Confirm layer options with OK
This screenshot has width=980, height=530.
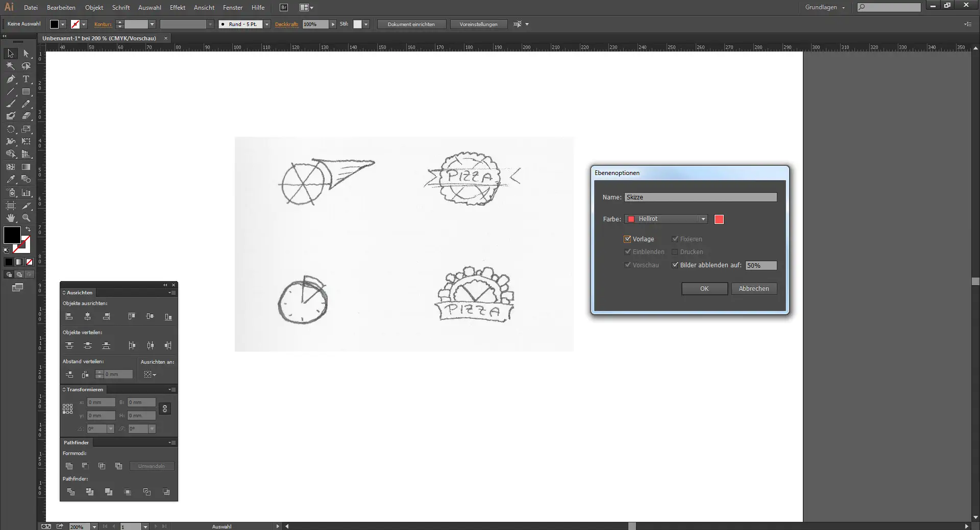(x=704, y=289)
